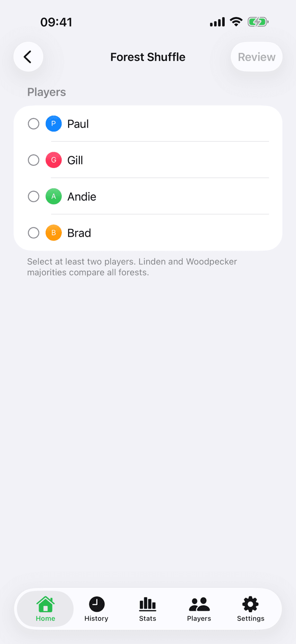Tap the Forest Shuffle title
296x644 pixels.
point(148,57)
